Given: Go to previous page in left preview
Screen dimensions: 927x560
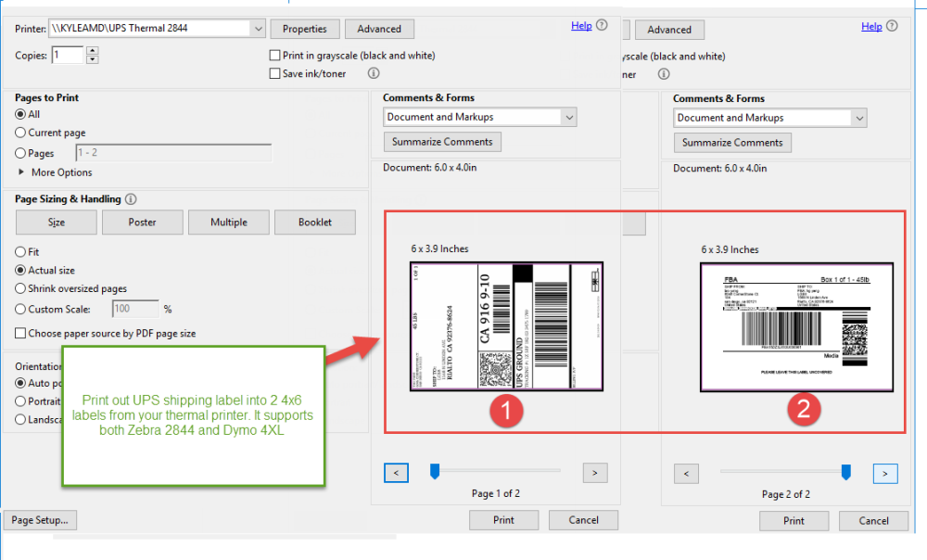Looking at the screenshot, I should [x=396, y=473].
